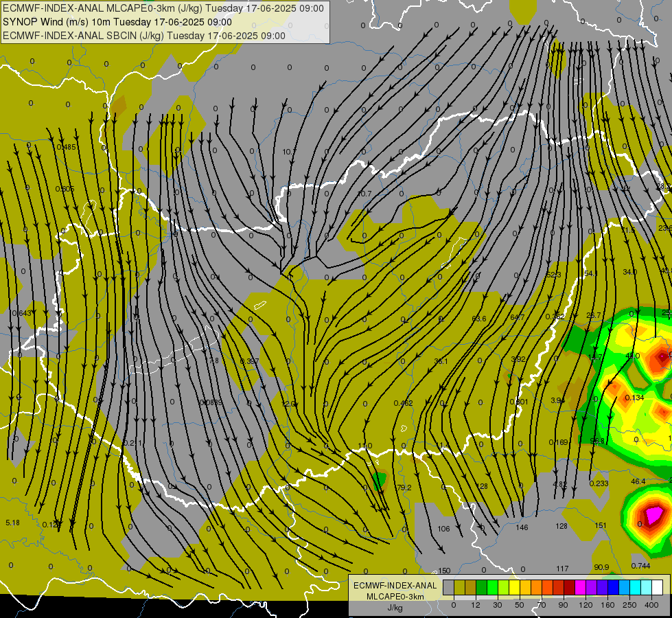Click the map value 79.2
Screen dimensions: 672x618
click(x=404, y=488)
